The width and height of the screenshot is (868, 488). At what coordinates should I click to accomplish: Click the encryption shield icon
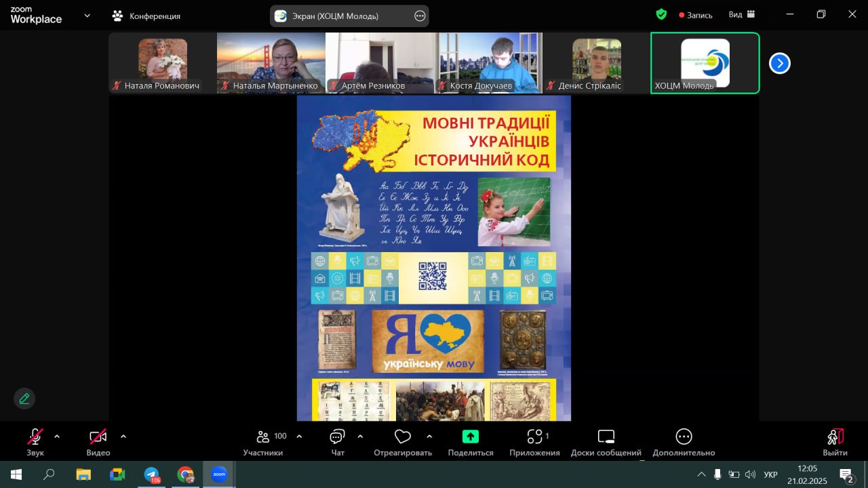coord(661,14)
